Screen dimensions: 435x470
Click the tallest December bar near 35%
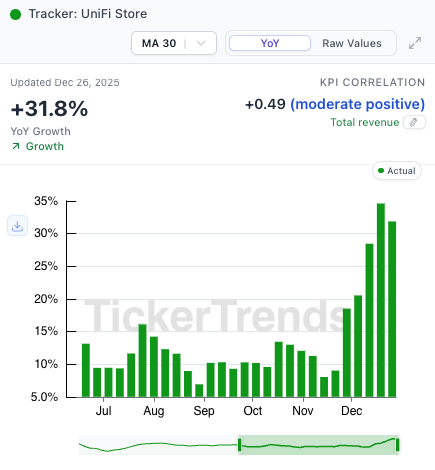(x=381, y=300)
